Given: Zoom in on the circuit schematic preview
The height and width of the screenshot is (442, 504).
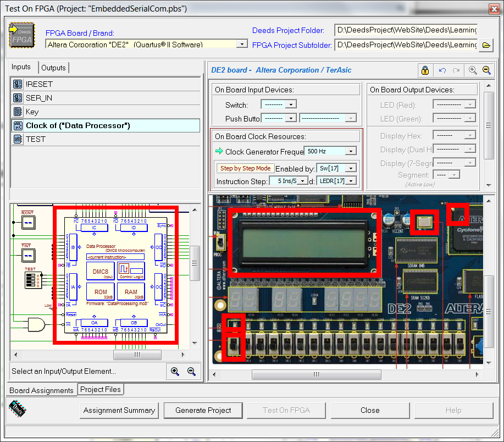Looking at the screenshot, I should [175, 371].
